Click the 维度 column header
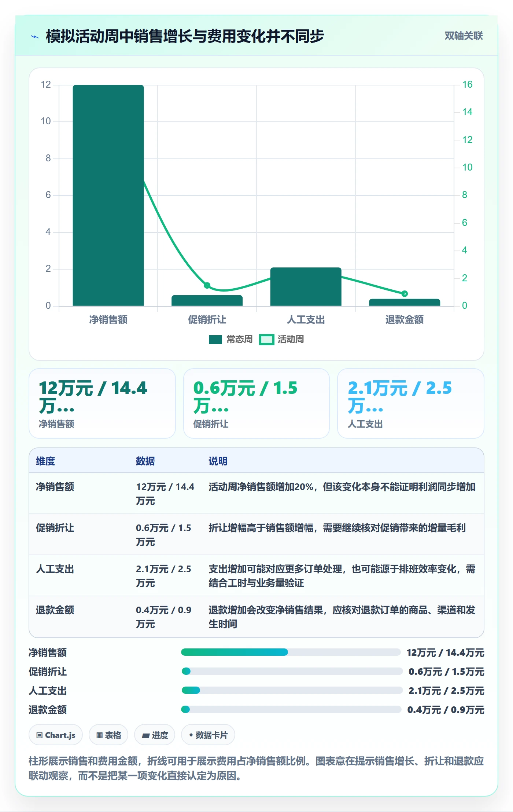This screenshot has width=513, height=812. tap(45, 461)
